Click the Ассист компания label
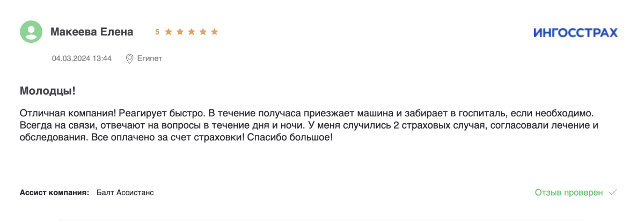The height and width of the screenshot is (223, 644). (x=54, y=192)
